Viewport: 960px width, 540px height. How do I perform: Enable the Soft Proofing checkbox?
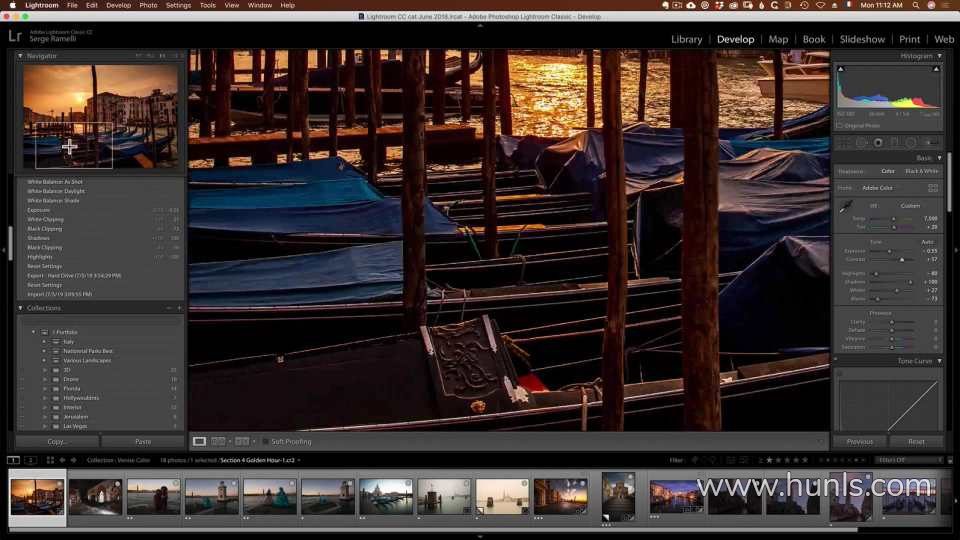coord(265,441)
